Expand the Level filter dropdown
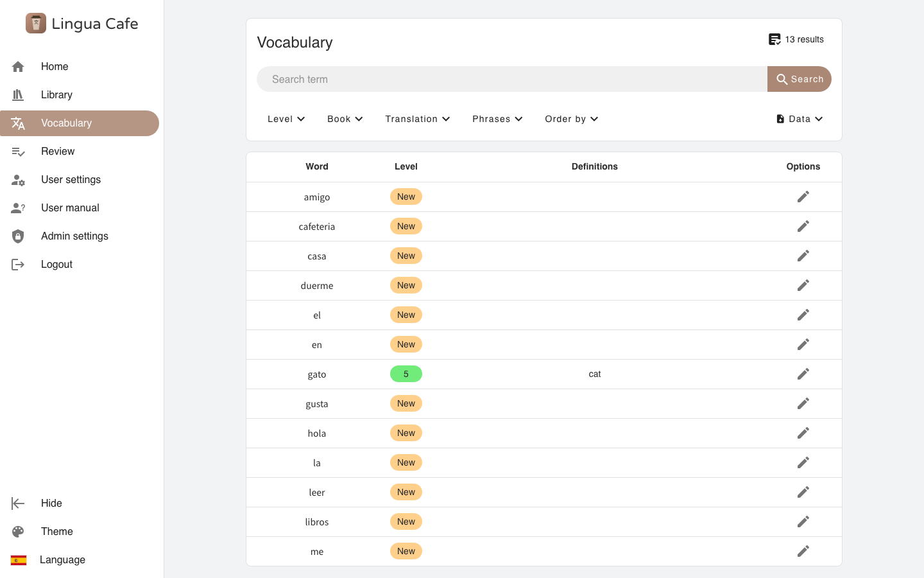 click(x=286, y=119)
